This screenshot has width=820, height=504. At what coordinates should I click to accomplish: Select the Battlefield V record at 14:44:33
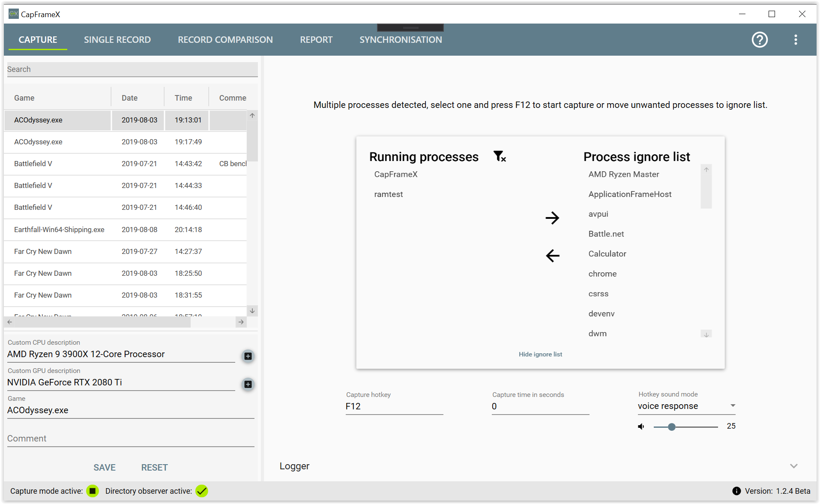[126, 186]
